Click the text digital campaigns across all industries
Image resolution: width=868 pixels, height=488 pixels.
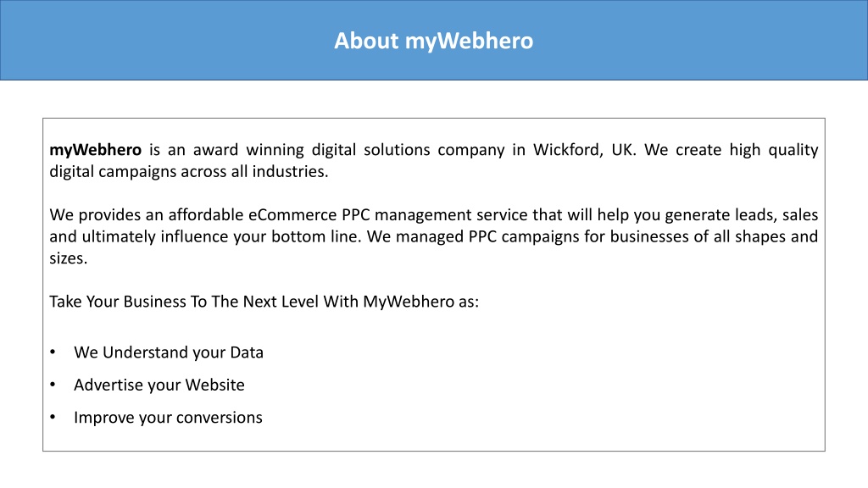point(189,171)
